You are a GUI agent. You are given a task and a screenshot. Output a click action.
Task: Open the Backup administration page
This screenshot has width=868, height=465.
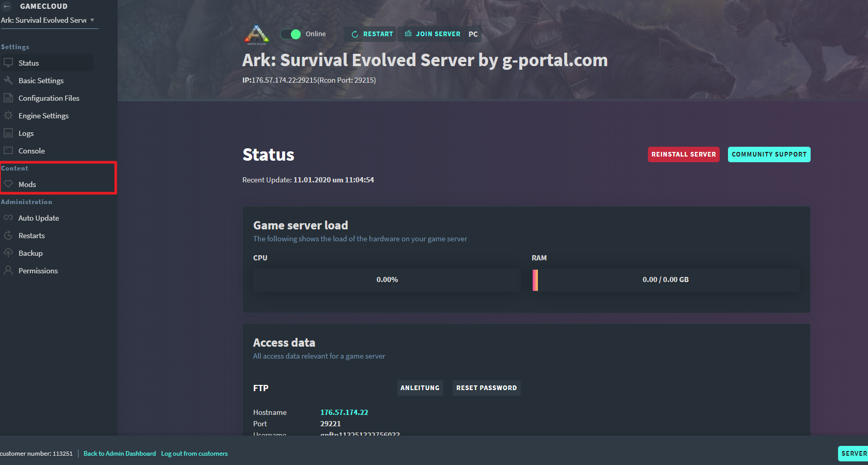(x=29, y=253)
